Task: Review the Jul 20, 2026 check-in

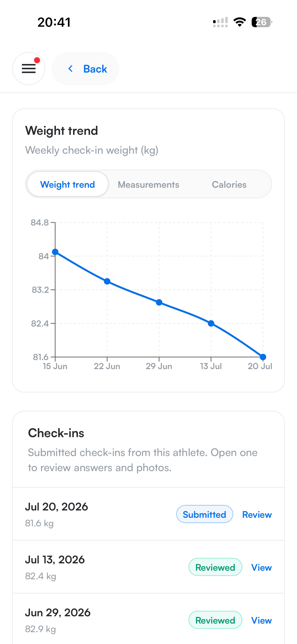Action: click(x=257, y=514)
